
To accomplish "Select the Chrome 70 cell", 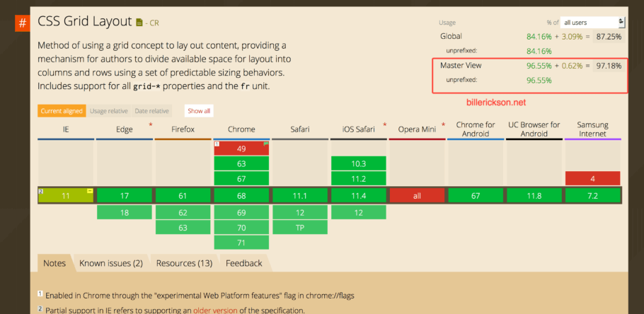I will pyautogui.click(x=241, y=228).
